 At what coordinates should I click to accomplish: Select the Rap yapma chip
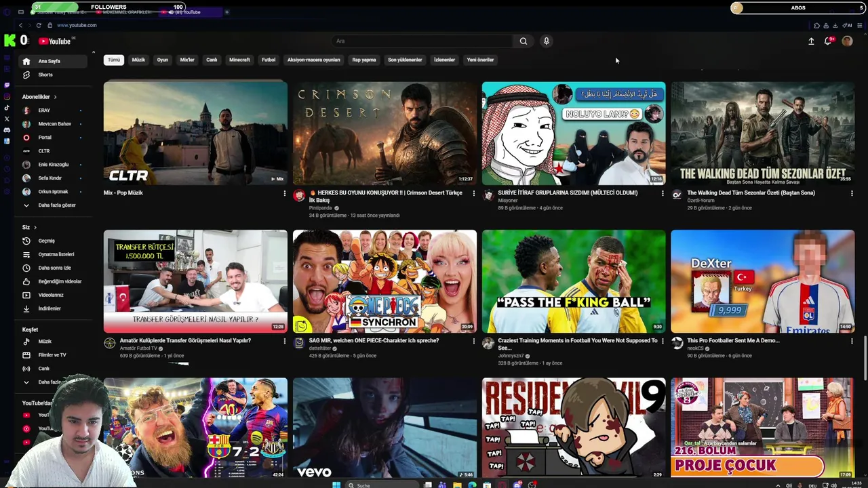(x=364, y=60)
